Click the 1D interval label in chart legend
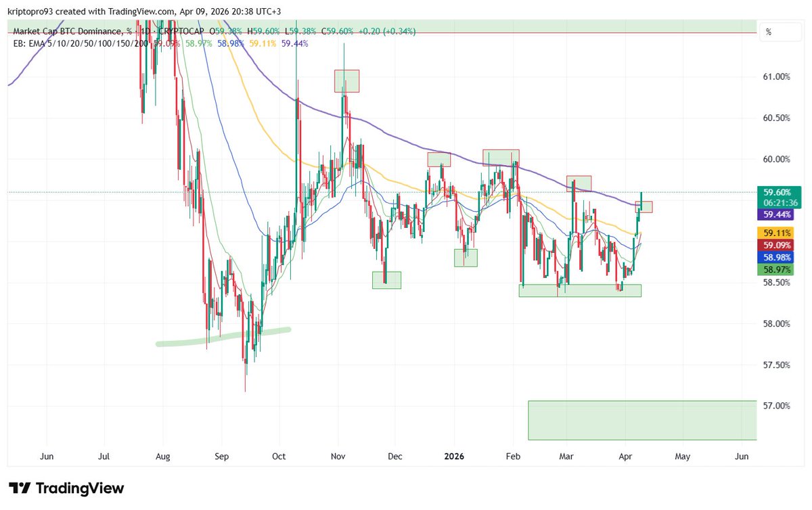The height and width of the screenshot is (510, 812). point(145,31)
